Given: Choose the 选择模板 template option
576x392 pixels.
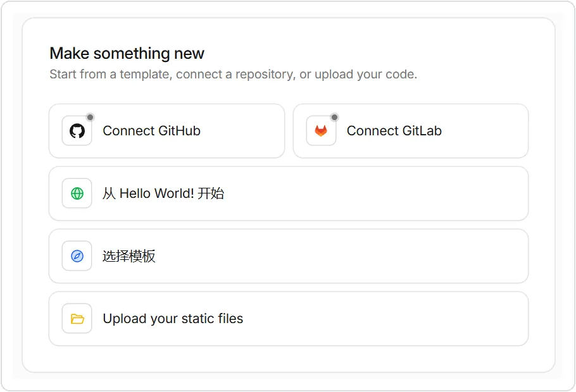Looking at the screenshot, I should [289, 256].
